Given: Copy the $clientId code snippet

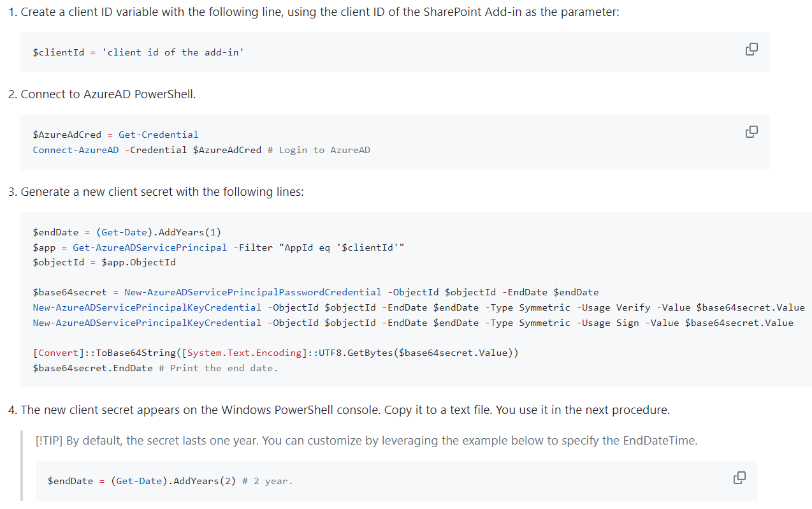Looking at the screenshot, I should [x=751, y=48].
